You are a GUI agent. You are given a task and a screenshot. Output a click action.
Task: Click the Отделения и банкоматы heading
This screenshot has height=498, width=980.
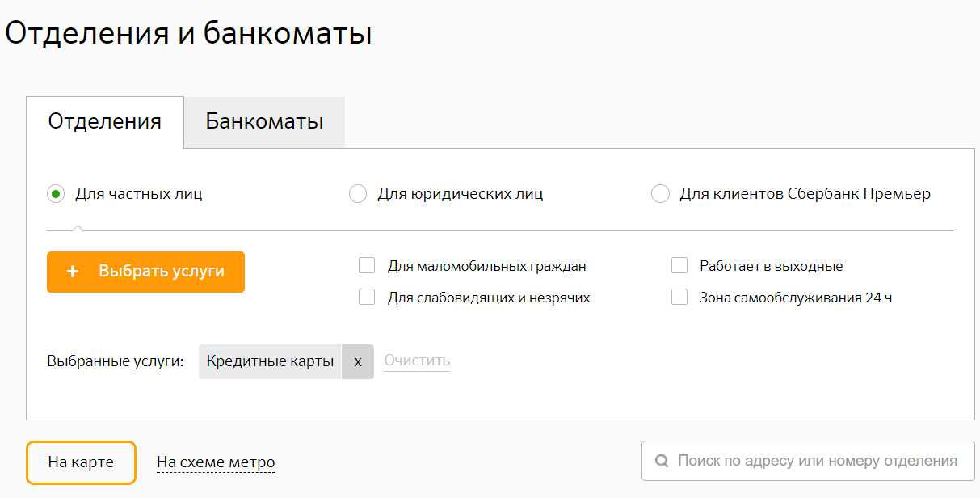pyautogui.click(x=188, y=34)
